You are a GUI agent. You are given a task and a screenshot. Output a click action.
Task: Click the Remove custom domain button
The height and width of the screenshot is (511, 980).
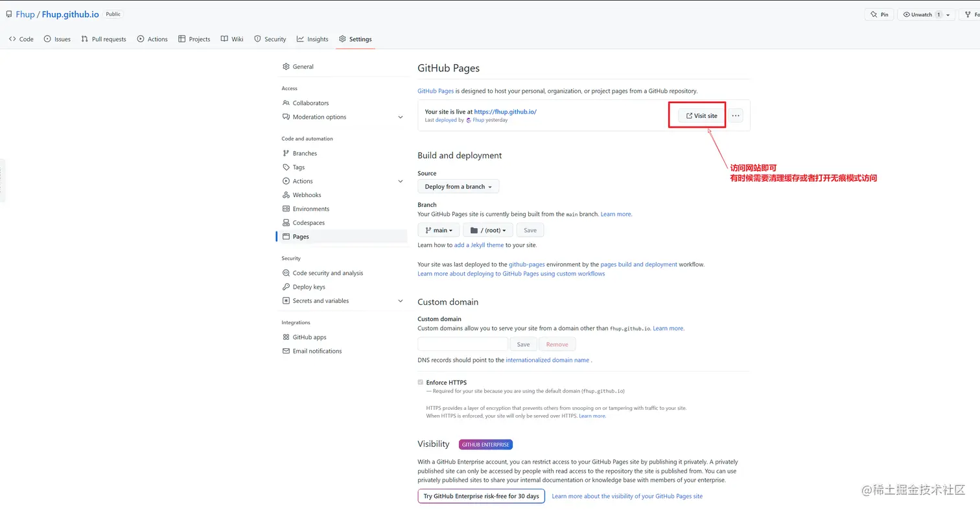click(x=557, y=344)
